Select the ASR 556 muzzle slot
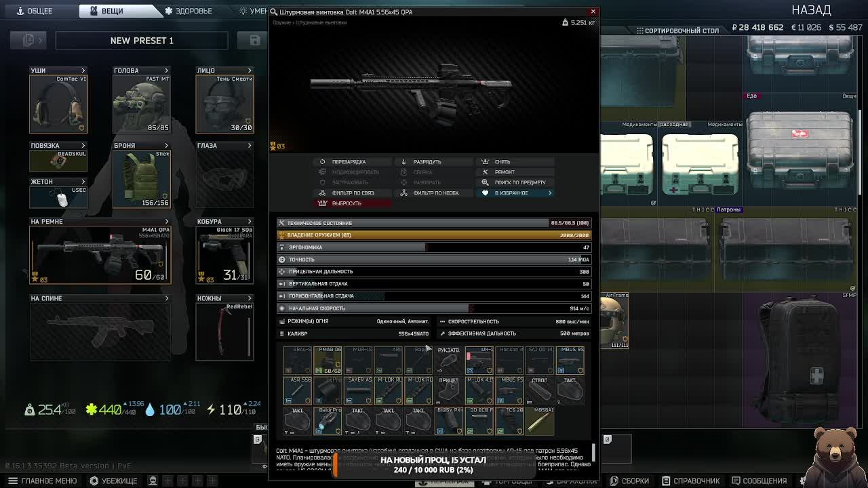The height and width of the screenshot is (488, 868). [297, 391]
